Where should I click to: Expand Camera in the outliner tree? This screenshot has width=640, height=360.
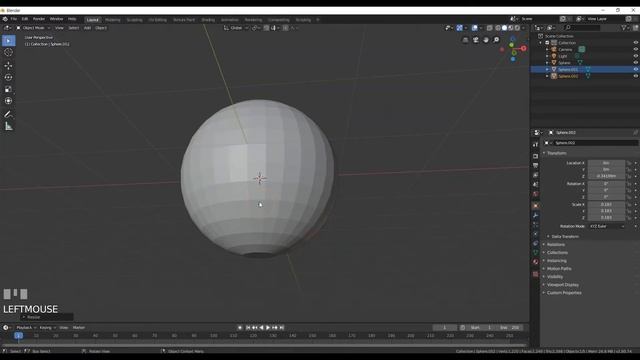(547, 49)
